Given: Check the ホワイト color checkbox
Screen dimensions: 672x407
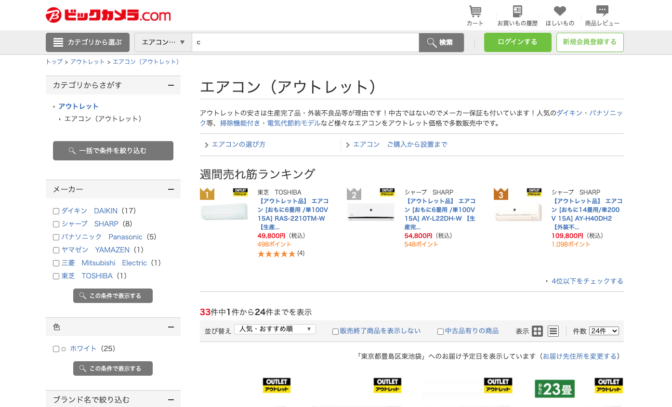Looking at the screenshot, I should (x=56, y=349).
